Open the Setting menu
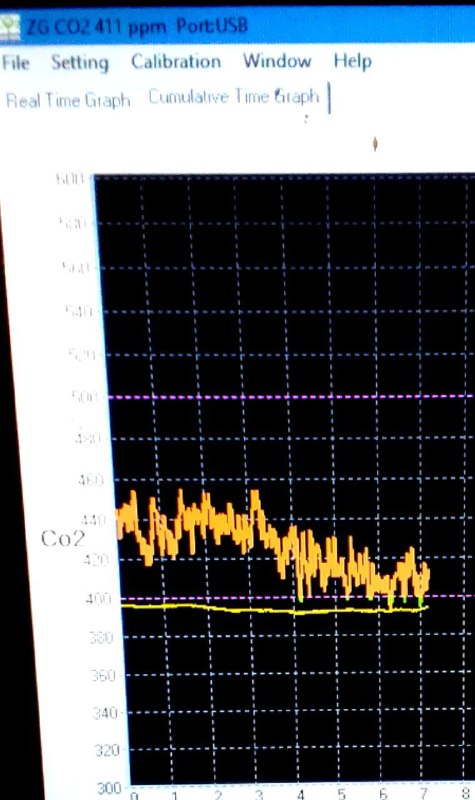 [x=80, y=63]
